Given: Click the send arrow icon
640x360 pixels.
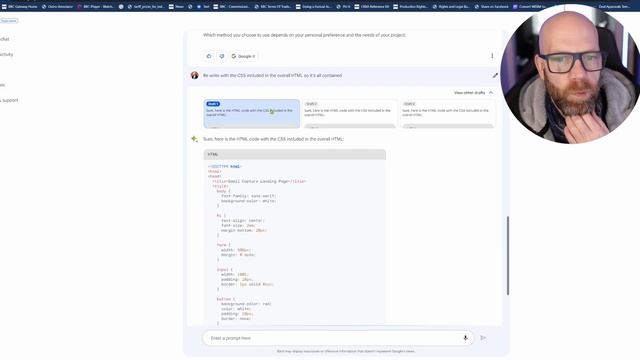Looking at the screenshot, I should pyautogui.click(x=483, y=338).
